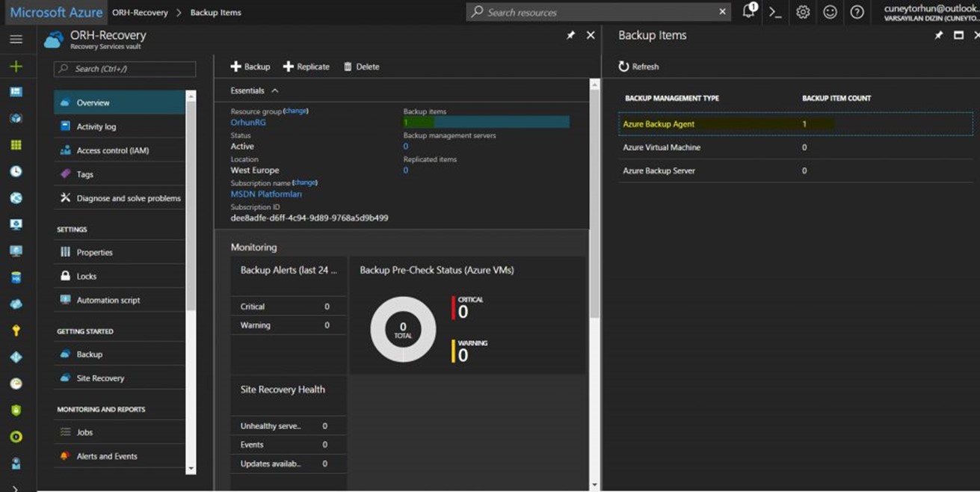Open Access control (IAM)
Image resolution: width=980 pixels, height=492 pixels.
click(x=120, y=150)
